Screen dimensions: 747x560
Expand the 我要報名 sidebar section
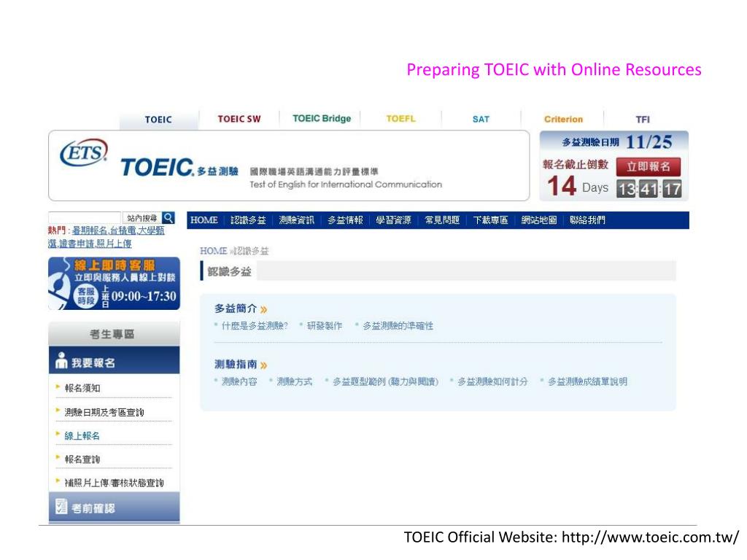click(x=115, y=360)
